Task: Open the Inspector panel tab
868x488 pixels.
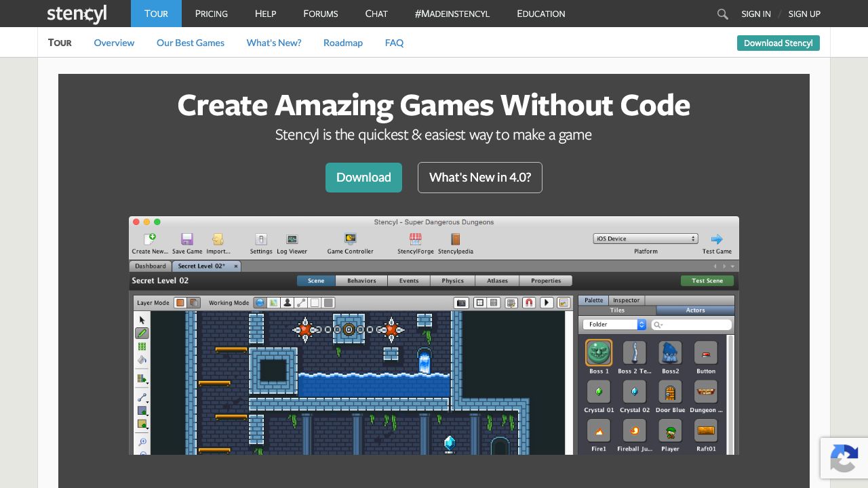Action: click(x=626, y=300)
